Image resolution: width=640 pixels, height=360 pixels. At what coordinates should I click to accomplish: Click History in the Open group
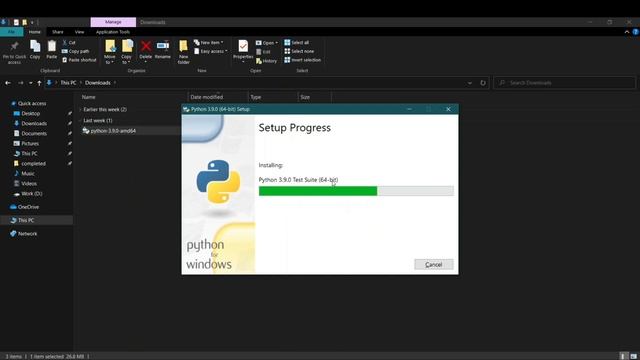267,61
